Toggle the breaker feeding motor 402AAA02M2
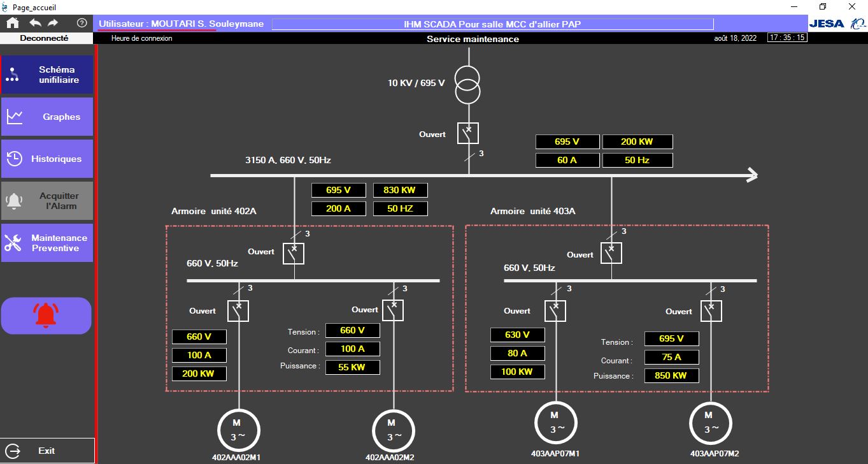This screenshot has width=868, height=464. coord(393,310)
